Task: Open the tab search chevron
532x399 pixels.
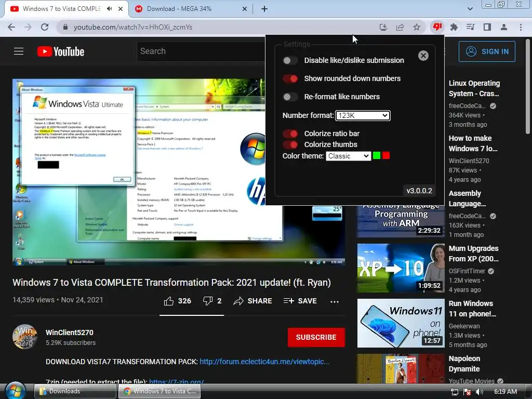Action: click(470, 9)
